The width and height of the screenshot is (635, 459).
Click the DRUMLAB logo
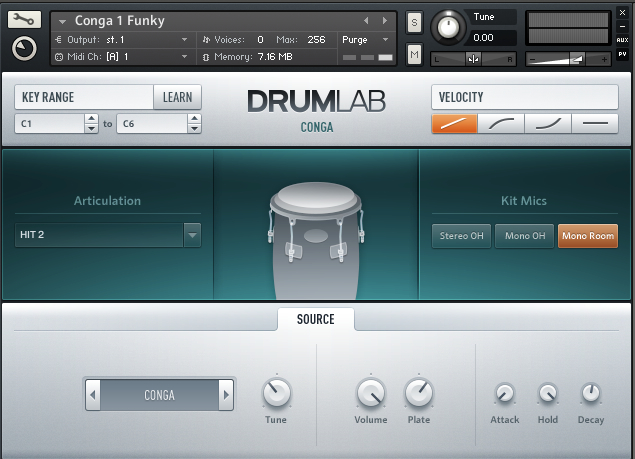point(316,101)
